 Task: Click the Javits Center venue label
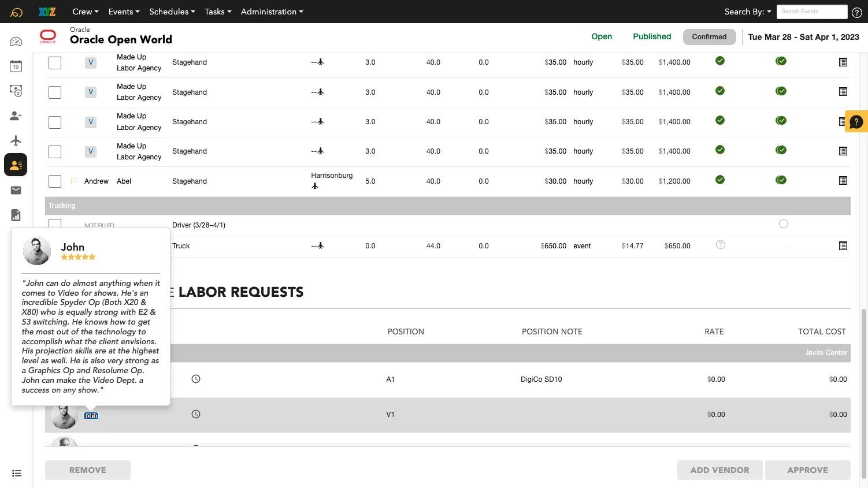(x=826, y=353)
